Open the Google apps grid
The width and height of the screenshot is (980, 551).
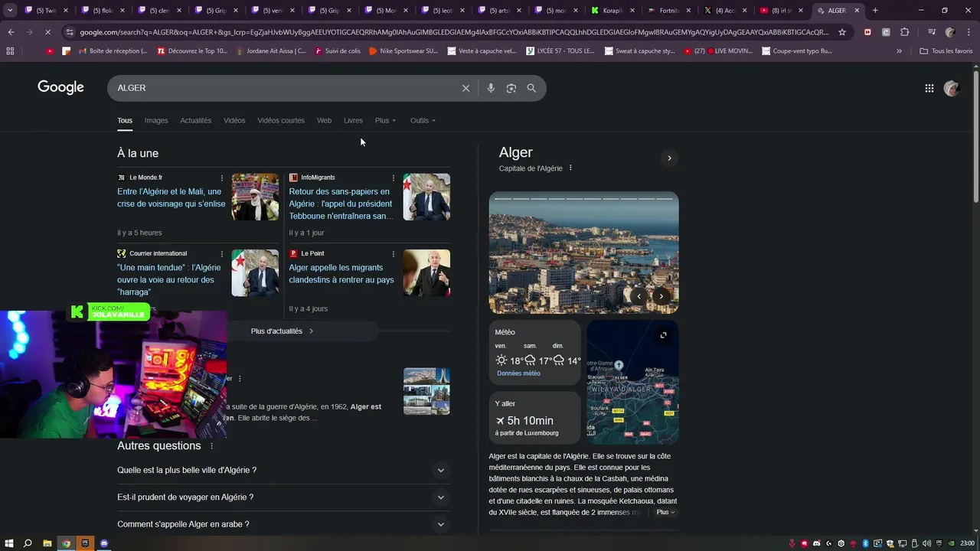[929, 88]
